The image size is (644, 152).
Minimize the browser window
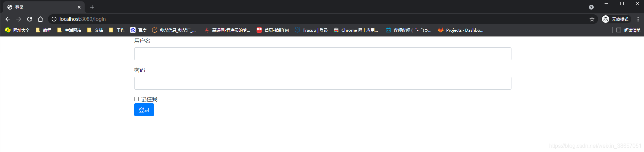pyautogui.click(x=606, y=3)
